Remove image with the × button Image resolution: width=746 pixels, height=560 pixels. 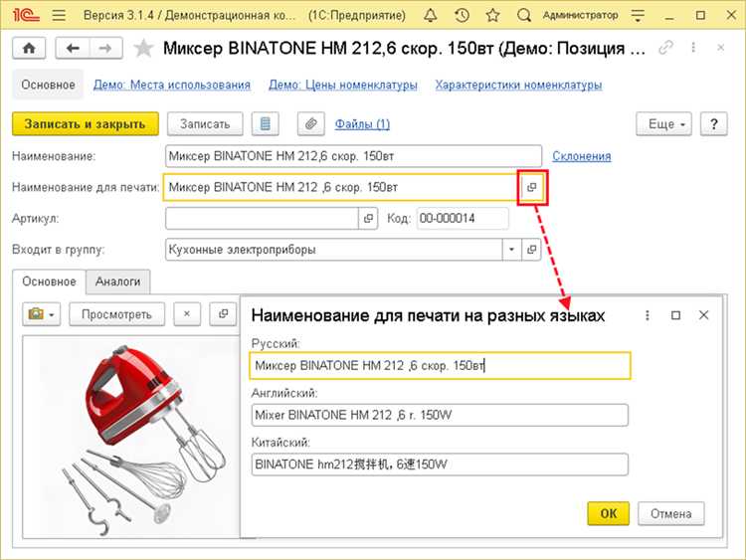point(187,314)
